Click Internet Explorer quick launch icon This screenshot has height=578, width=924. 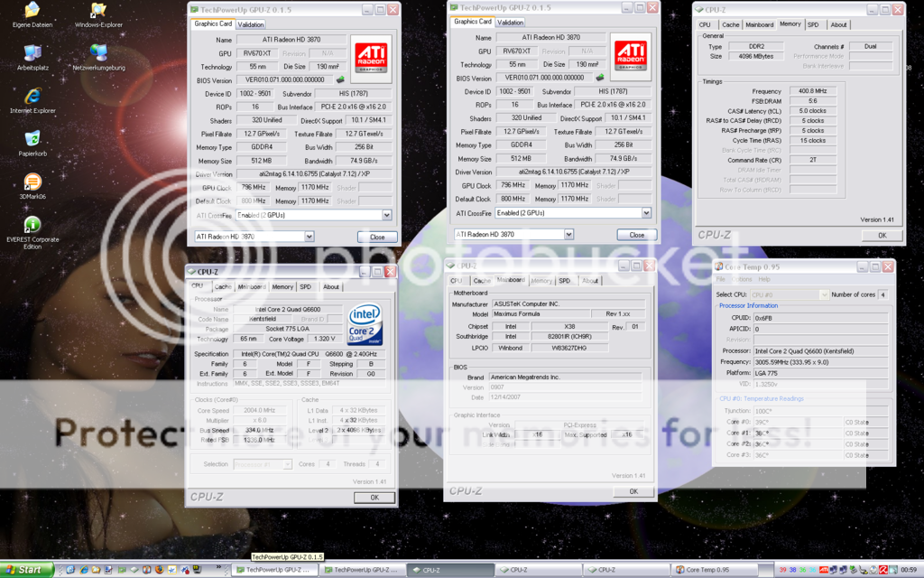[84, 570]
